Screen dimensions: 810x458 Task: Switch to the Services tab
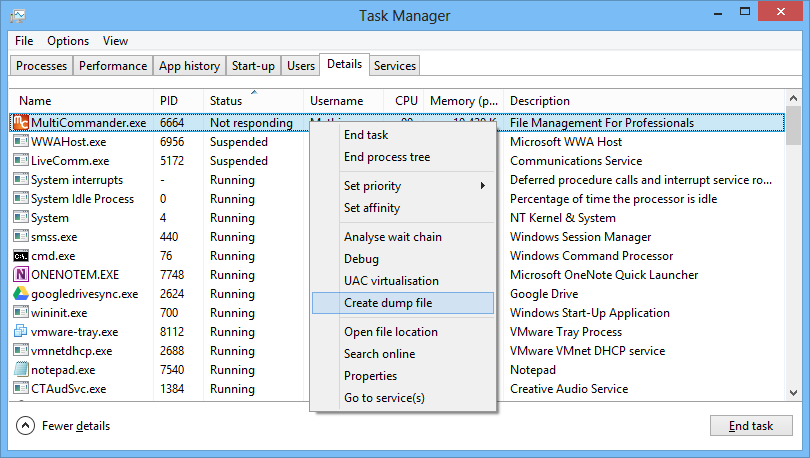(395, 66)
